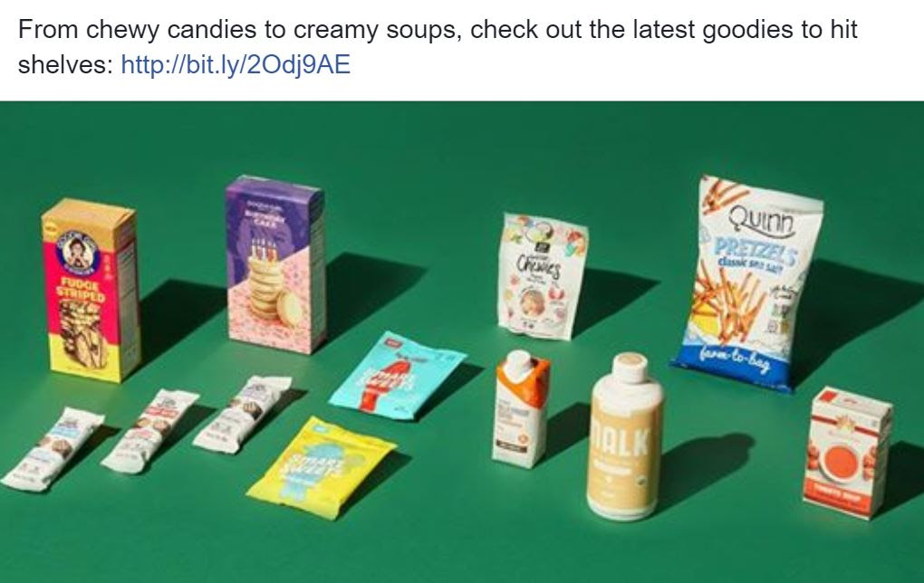Click the rightmost white snack bar
The height and width of the screenshot is (583, 924).
click(242, 414)
